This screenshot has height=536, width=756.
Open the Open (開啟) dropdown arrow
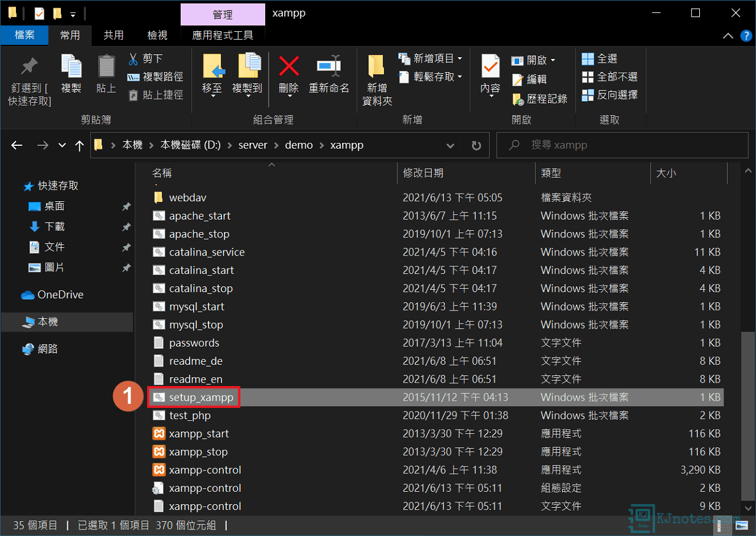click(553, 60)
